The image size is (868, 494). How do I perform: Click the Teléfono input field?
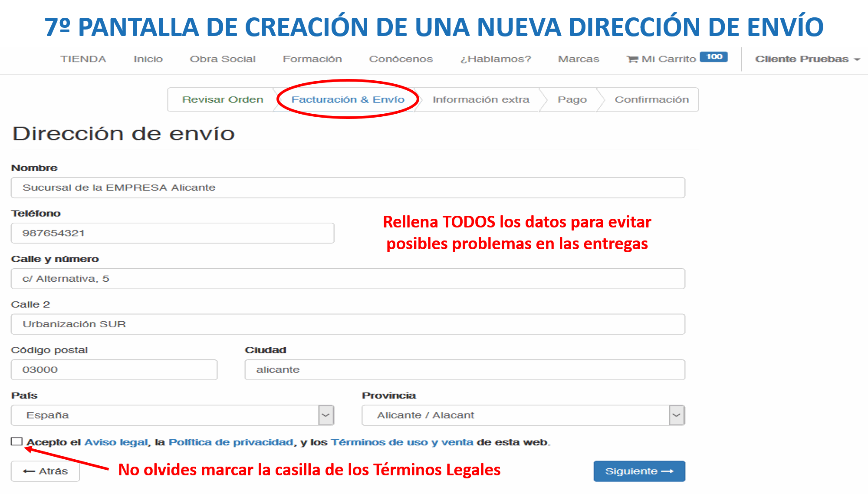click(x=172, y=233)
